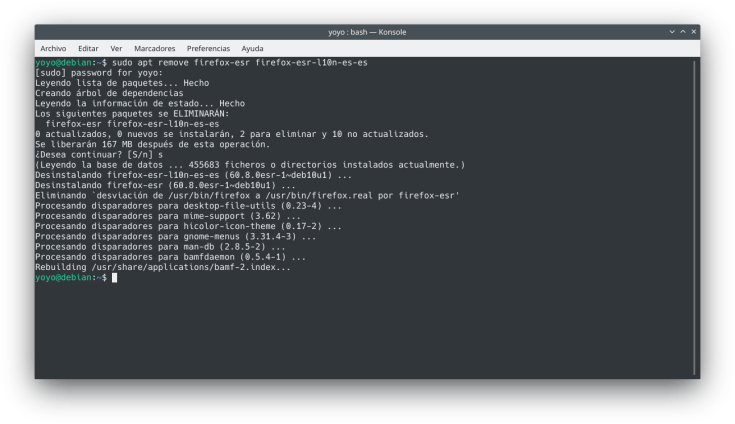
Task: Click the cursor at the last prompt
Action: pos(114,278)
